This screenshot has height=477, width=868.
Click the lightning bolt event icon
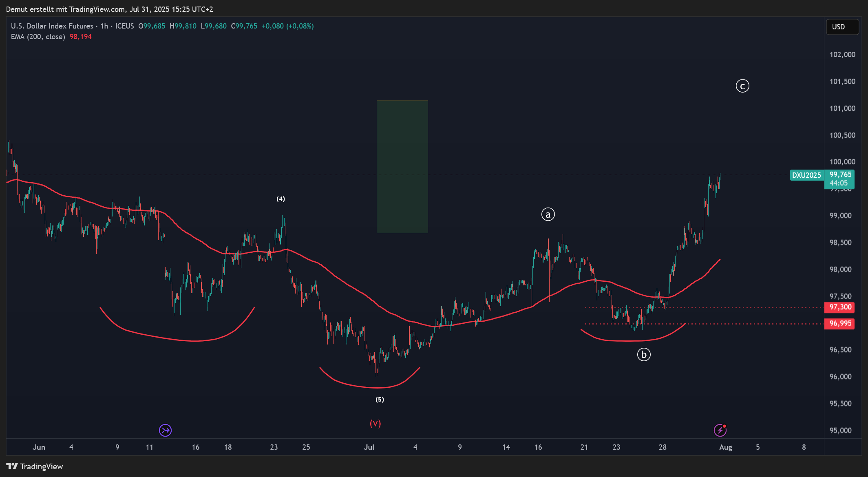click(x=720, y=430)
